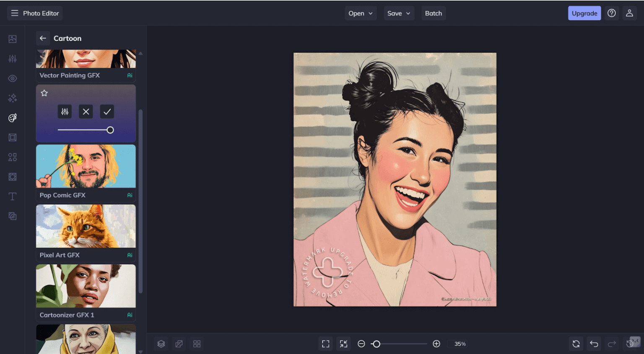
Task: Go back from the Cartoon panel
Action: tap(43, 39)
